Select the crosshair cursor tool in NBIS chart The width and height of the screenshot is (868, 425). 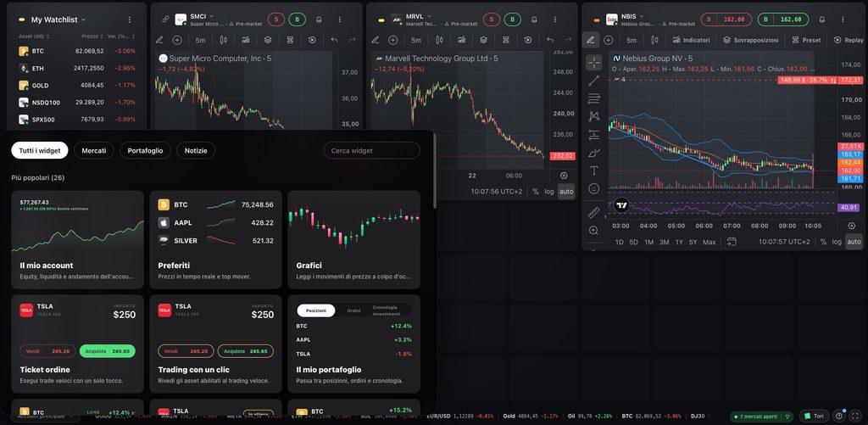594,63
